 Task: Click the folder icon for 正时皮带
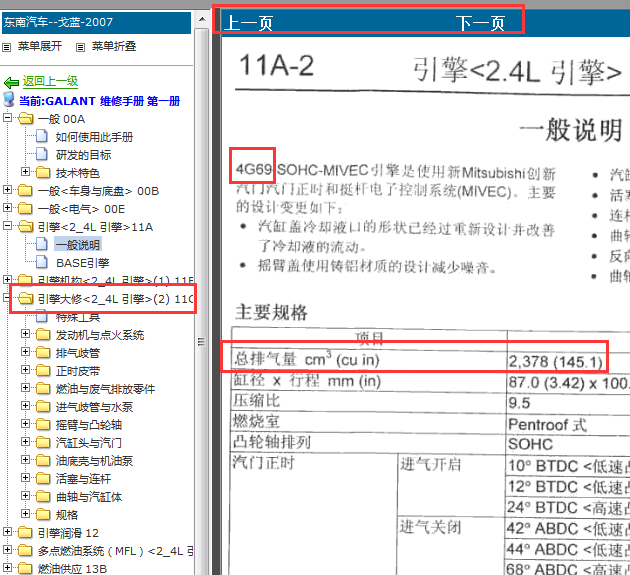(43, 370)
